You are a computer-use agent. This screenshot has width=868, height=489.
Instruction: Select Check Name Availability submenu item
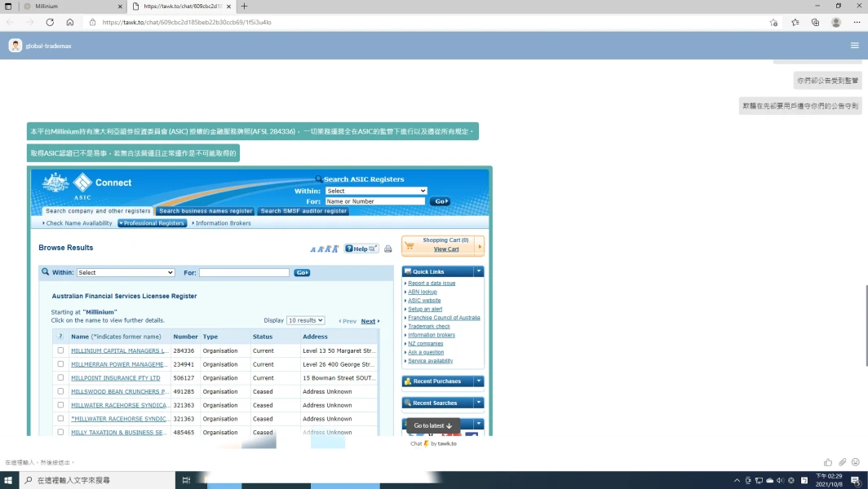pyautogui.click(x=77, y=223)
